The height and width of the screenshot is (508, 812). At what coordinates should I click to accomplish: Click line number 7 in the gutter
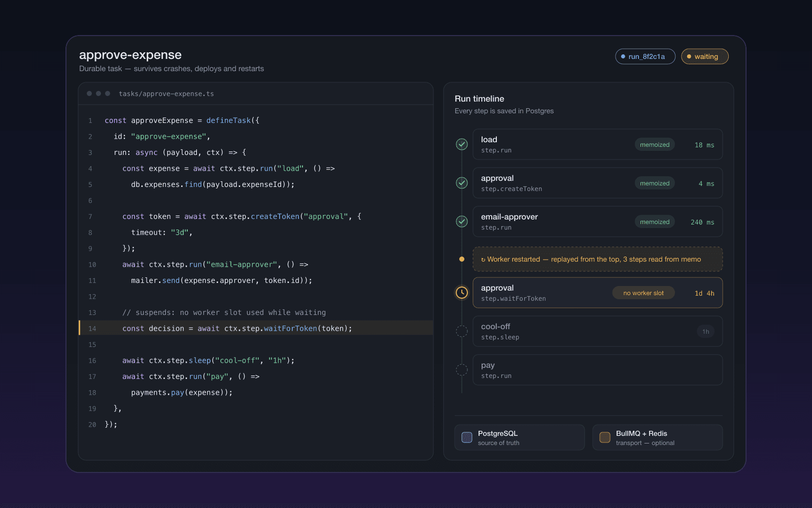[90, 216]
